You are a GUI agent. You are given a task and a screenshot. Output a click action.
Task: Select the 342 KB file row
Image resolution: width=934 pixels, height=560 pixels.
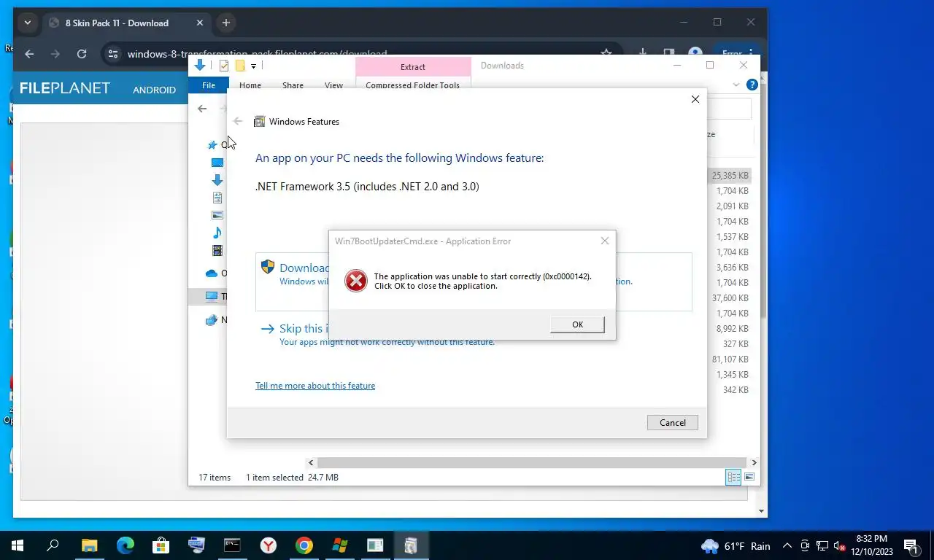pyautogui.click(x=730, y=390)
